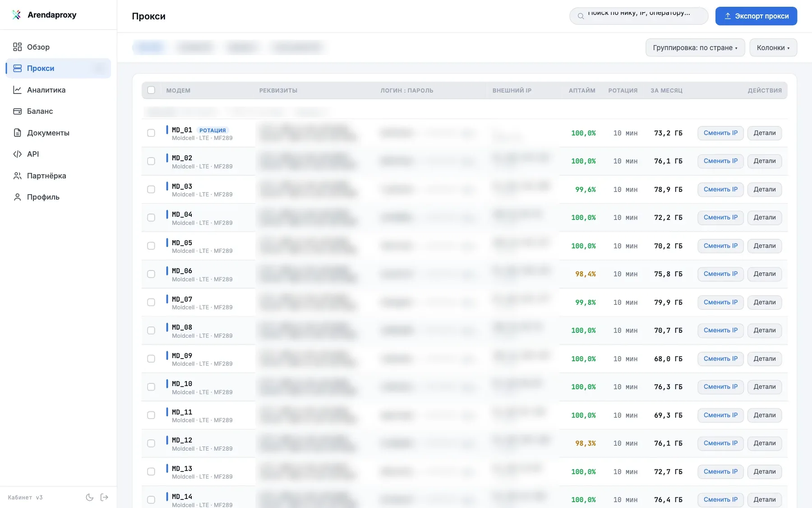
Task: Select the MD_10 modem name
Action: (182, 384)
